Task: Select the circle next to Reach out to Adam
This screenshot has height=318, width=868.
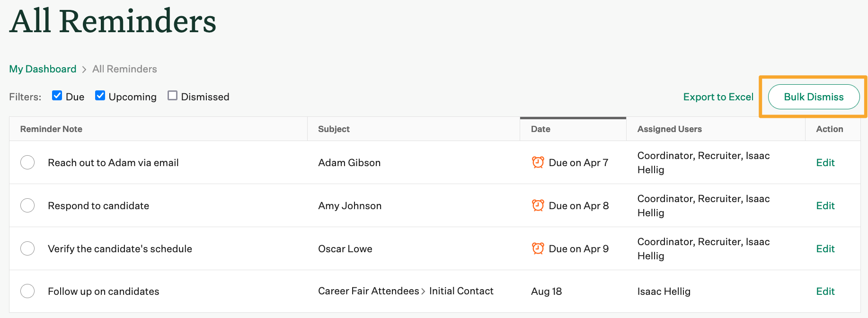Action: click(27, 162)
